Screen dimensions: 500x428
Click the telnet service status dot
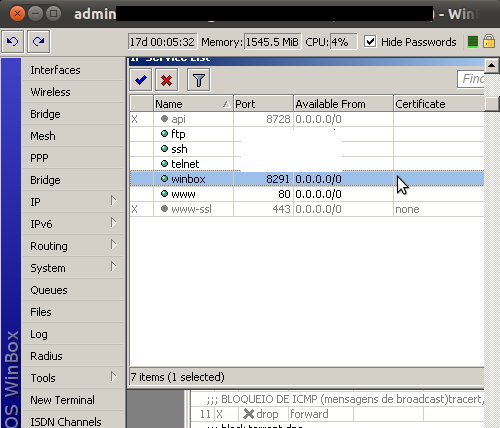(164, 164)
